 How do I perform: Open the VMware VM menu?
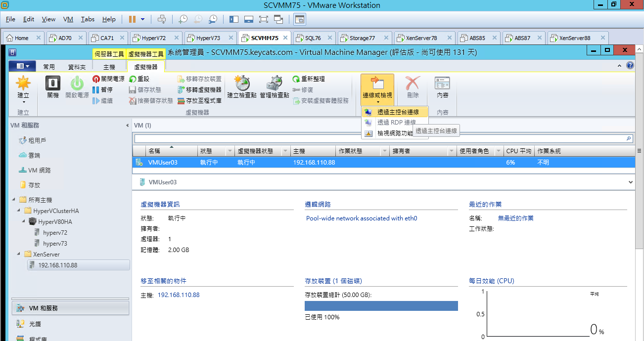point(68,19)
